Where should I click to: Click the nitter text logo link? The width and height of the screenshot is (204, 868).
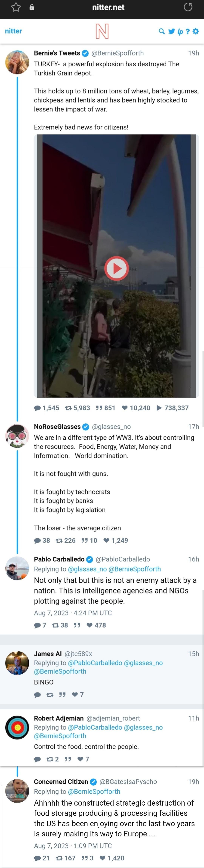coord(13,31)
